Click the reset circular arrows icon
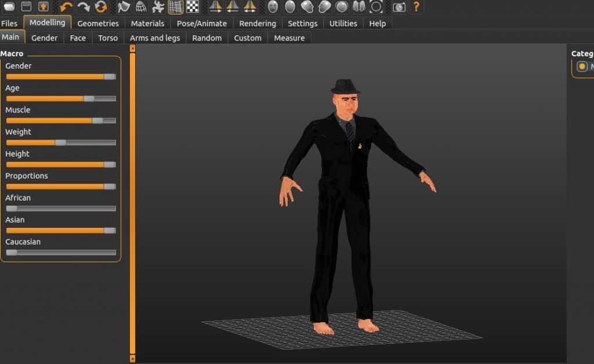 point(101,7)
